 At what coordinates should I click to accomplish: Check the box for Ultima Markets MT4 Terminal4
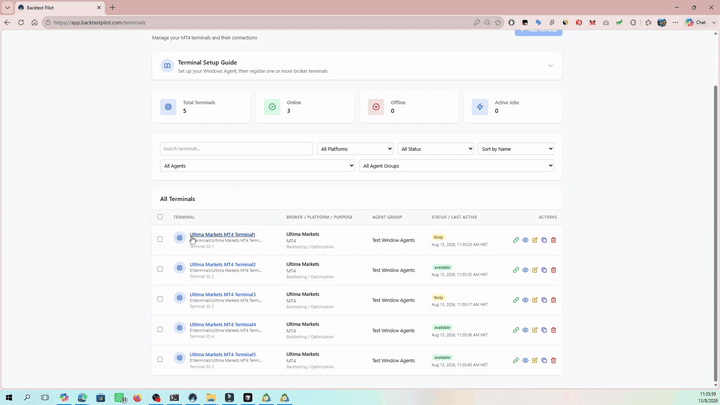[160, 329]
